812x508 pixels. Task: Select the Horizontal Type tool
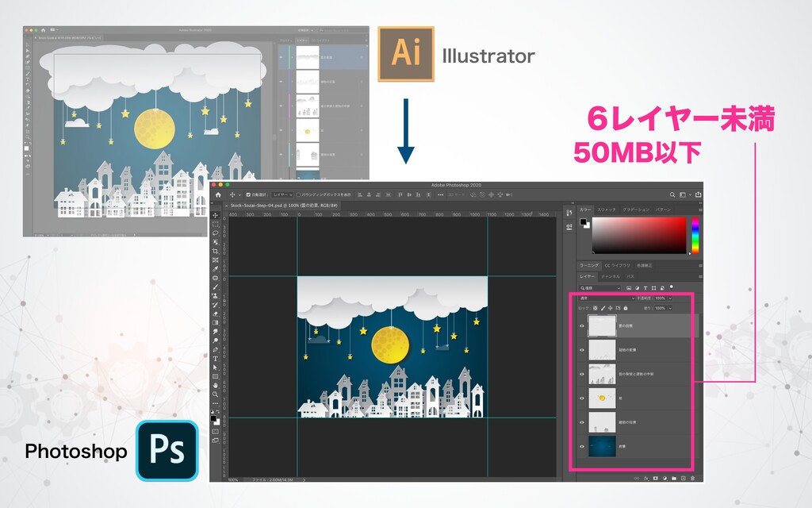tap(216, 359)
